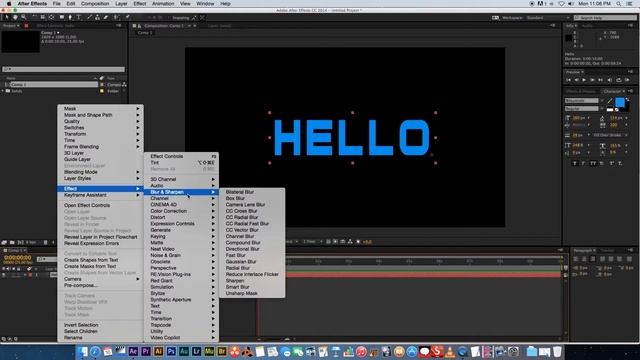Open Finder from the Dock
Image resolution: width=640 pixels, height=360 pixels.
pos(82,351)
